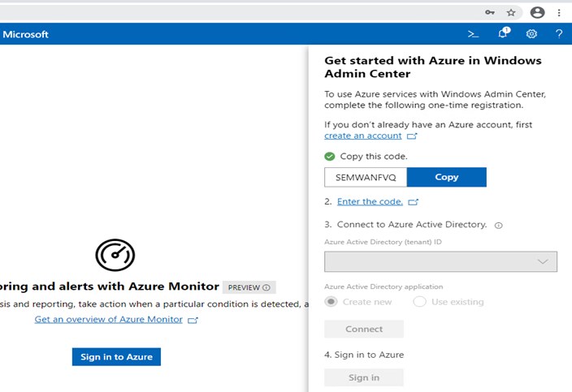Open the help question mark
The width and height of the screenshot is (572, 392).
[x=559, y=34]
